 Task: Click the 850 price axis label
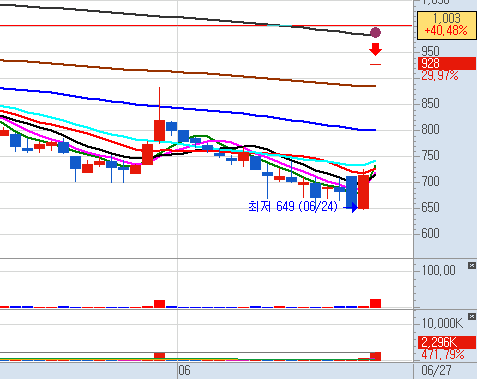(430, 103)
